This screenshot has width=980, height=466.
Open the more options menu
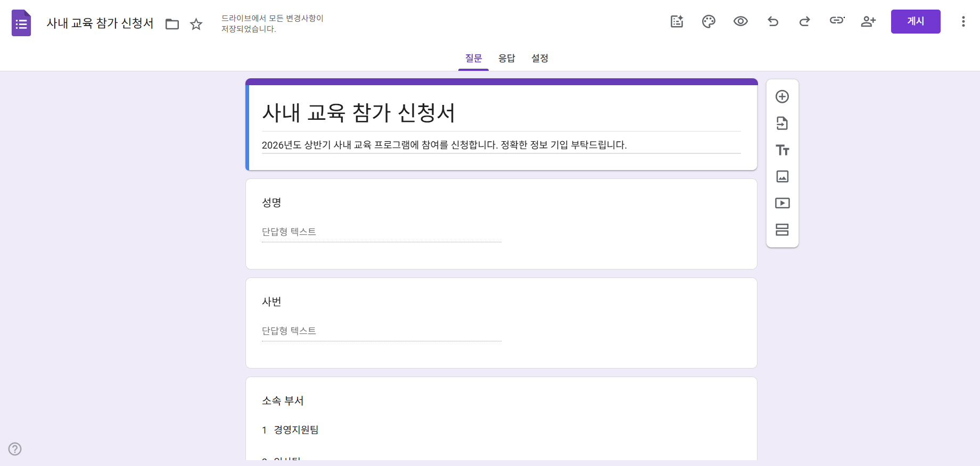tap(963, 21)
